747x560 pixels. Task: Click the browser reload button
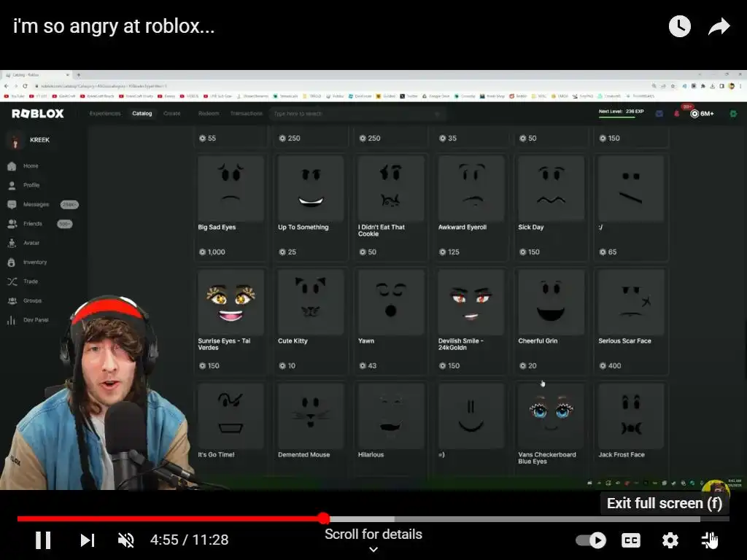tap(25, 86)
